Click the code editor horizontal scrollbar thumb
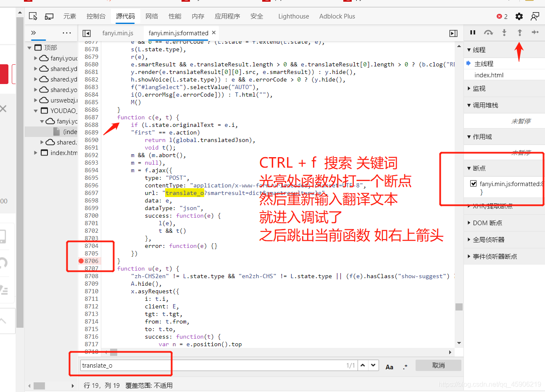The height and width of the screenshot is (392, 545). coord(113,352)
